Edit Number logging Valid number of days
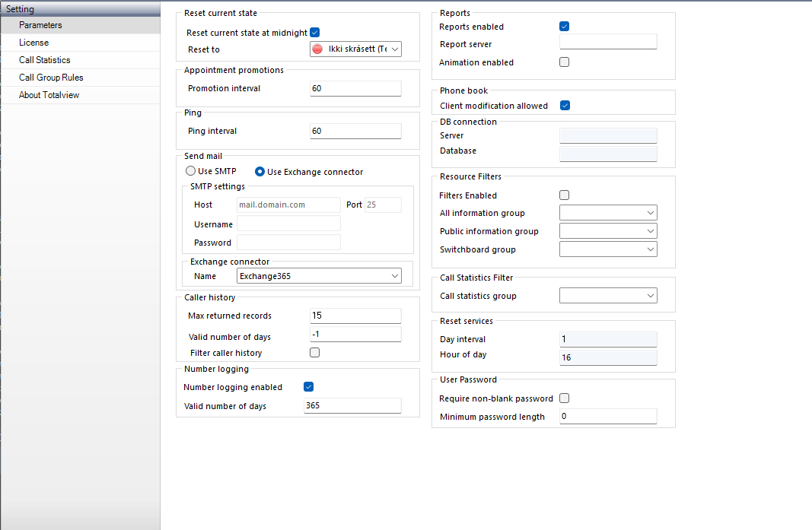The width and height of the screenshot is (812, 530). [352, 405]
